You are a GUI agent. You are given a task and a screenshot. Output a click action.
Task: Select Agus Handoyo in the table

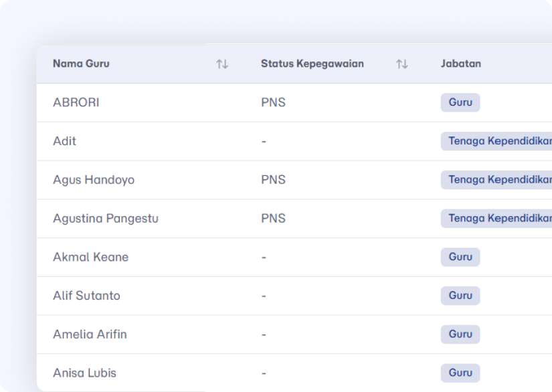point(94,180)
